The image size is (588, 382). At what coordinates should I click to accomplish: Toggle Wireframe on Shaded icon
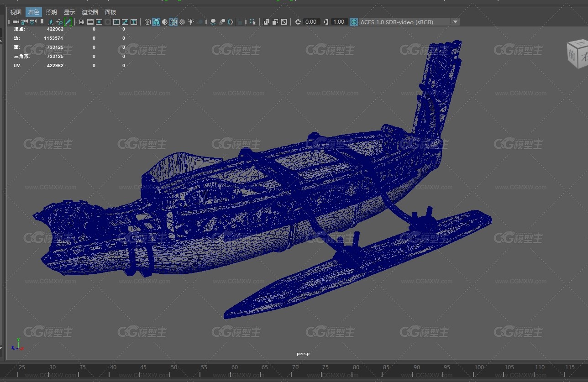pos(173,22)
